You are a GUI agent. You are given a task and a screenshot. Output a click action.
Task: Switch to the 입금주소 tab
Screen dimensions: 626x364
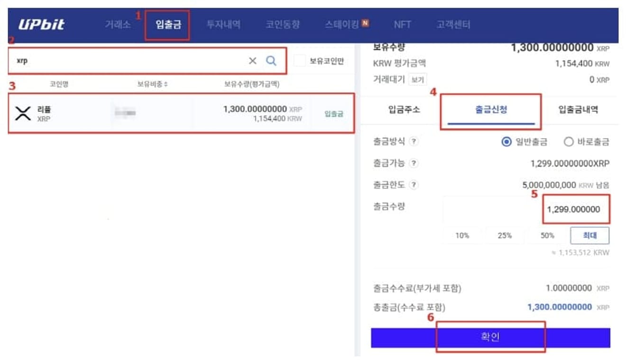(x=404, y=110)
